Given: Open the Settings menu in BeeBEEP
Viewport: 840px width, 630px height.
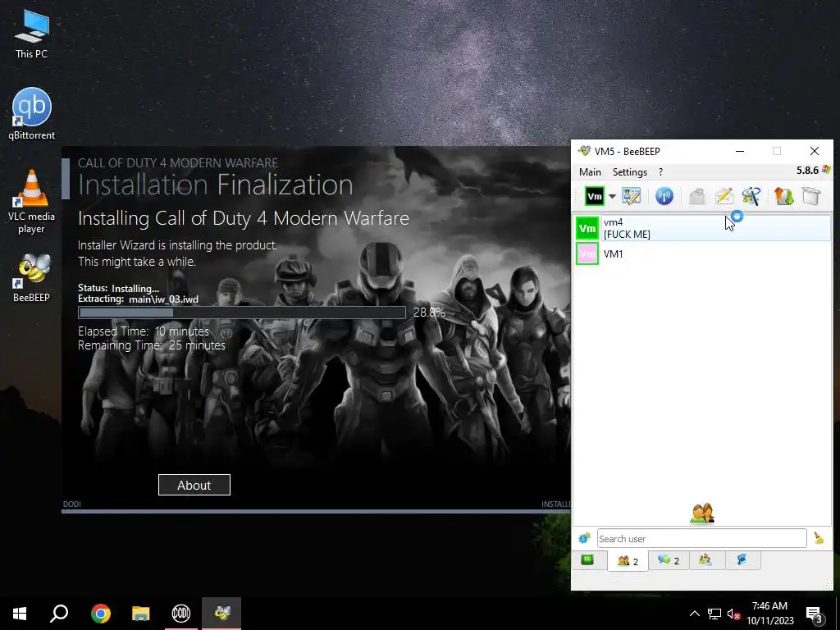Looking at the screenshot, I should 629,172.
